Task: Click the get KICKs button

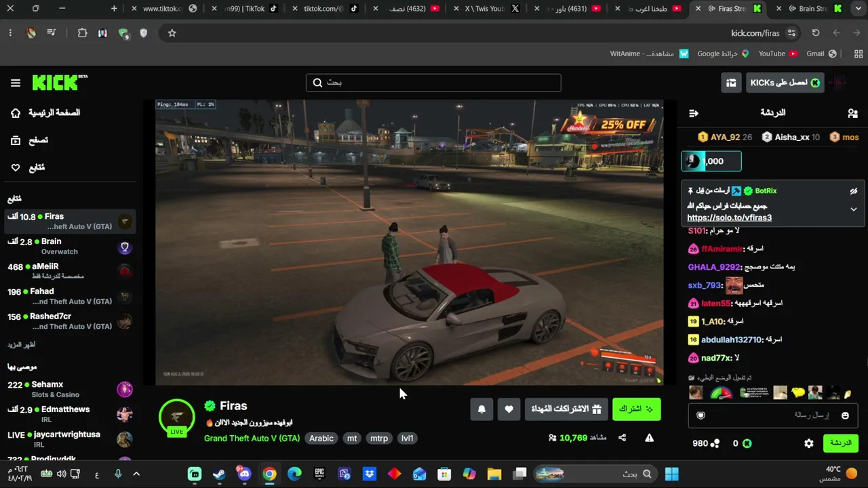Action: tap(785, 83)
